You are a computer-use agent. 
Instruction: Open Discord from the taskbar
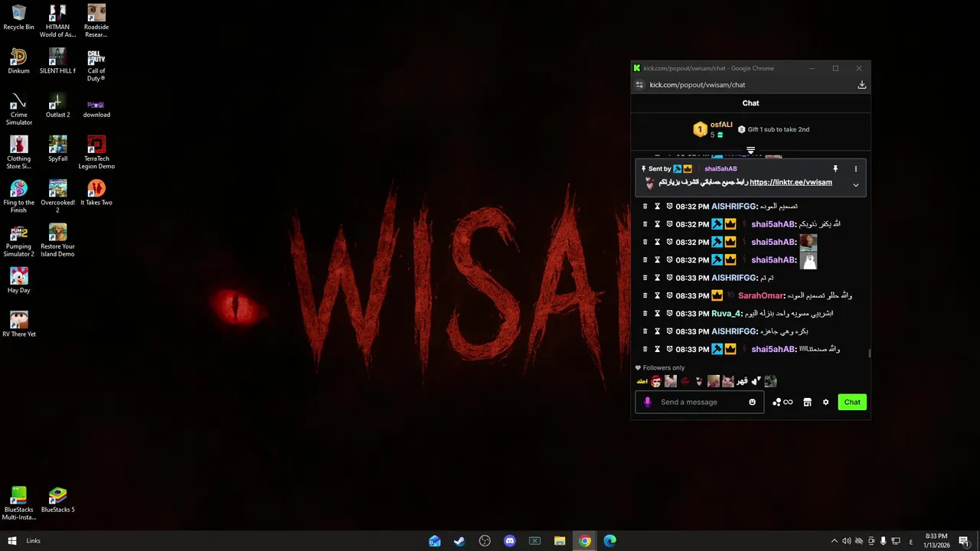tap(510, 541)
